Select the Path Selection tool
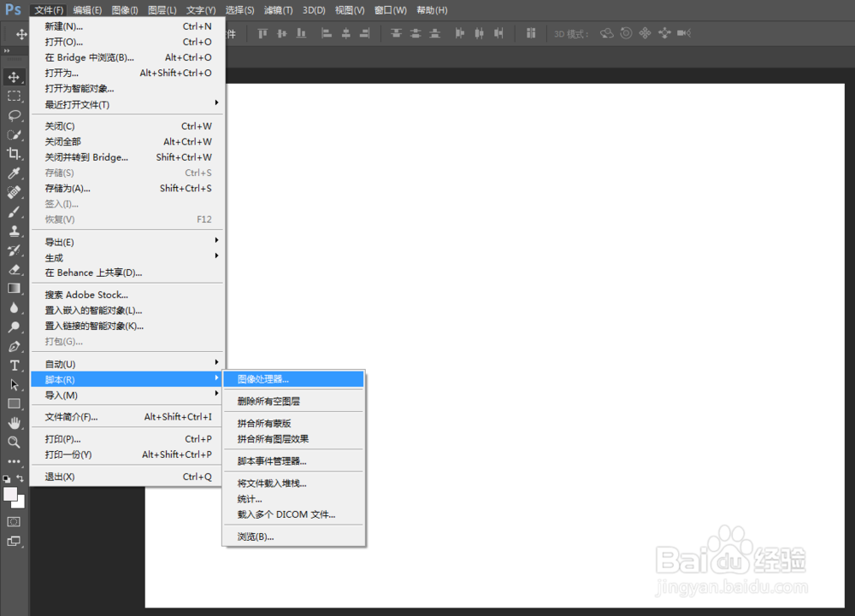The image size is (855, 616). 15,384
